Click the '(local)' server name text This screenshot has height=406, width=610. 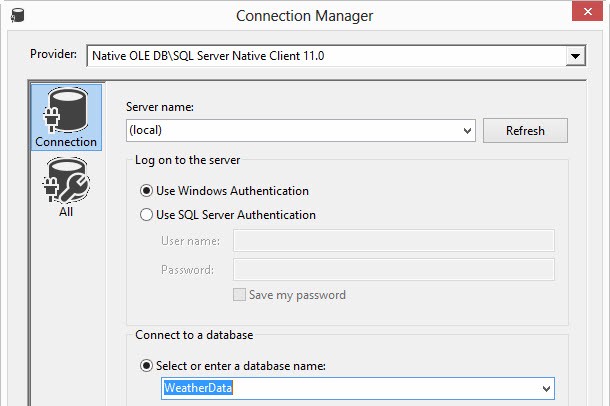(146, 131)
